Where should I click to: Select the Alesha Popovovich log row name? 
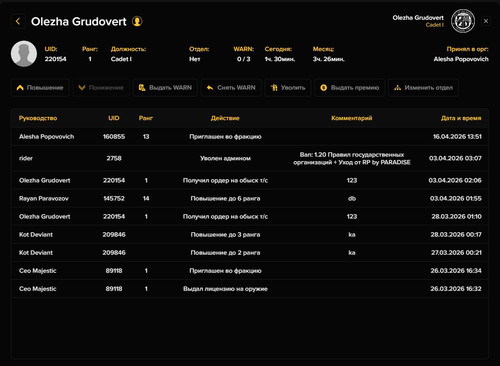pyautogui.click(x=46, y=136)
